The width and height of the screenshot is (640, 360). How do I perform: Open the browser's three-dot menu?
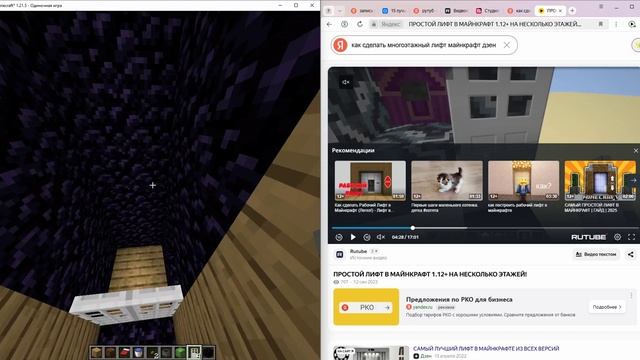point(616,24)
